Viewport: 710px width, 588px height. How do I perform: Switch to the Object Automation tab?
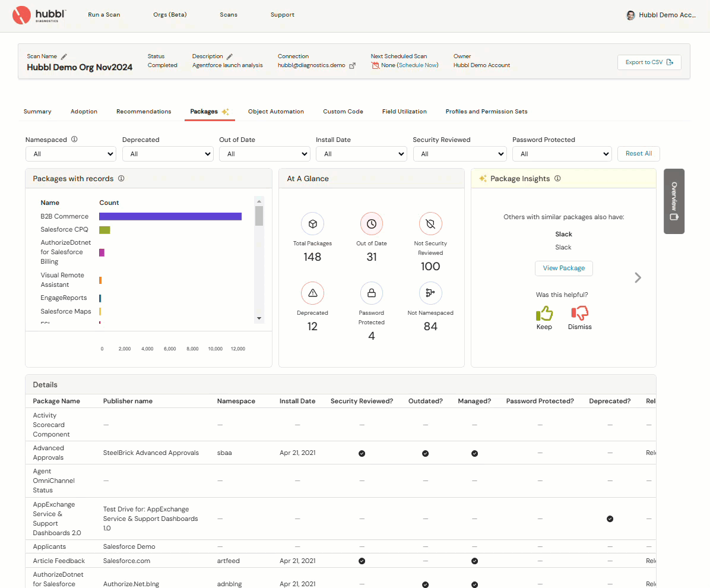pos(276,112)
